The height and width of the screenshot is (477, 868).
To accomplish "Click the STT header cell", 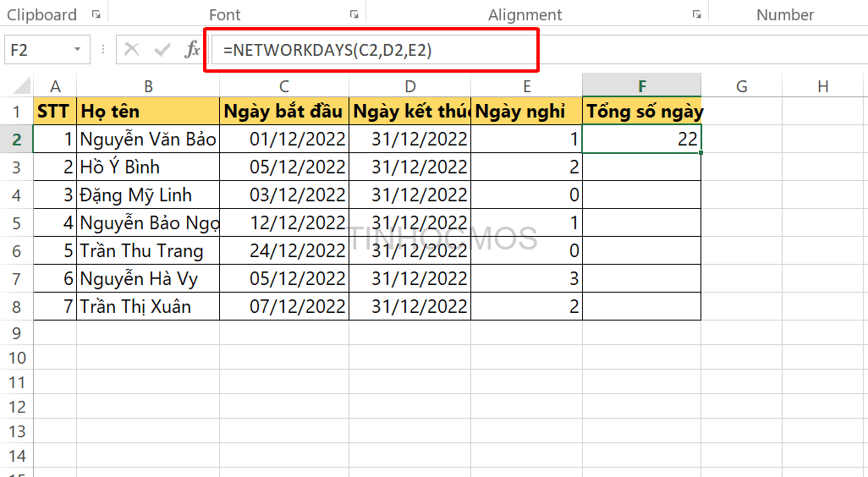I will tap(55, 112).
